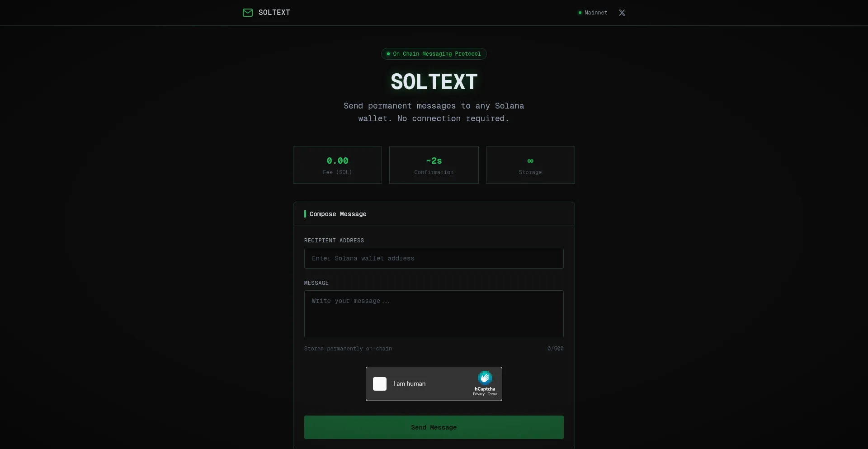The width and height of the screenshot is (868, 449).
Task: Click the Compose Message panel header
Action: [x=338, y=214]
